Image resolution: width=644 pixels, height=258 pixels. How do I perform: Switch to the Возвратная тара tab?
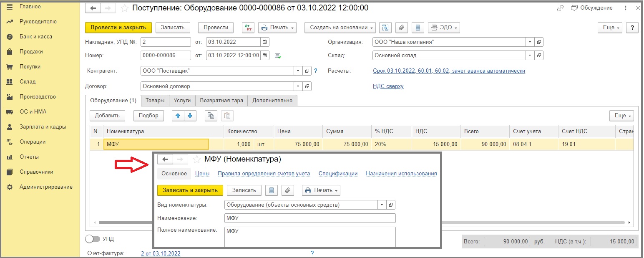221,101
